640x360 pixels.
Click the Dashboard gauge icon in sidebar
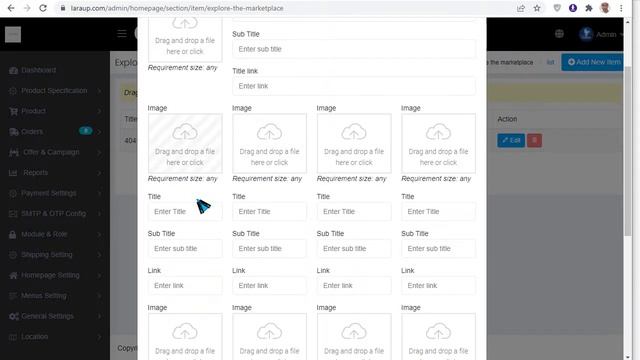pos(13,70)
